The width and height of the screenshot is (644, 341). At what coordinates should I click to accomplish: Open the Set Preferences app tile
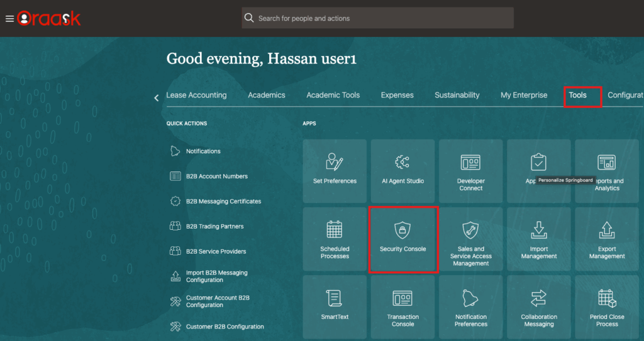coord(335,171)
